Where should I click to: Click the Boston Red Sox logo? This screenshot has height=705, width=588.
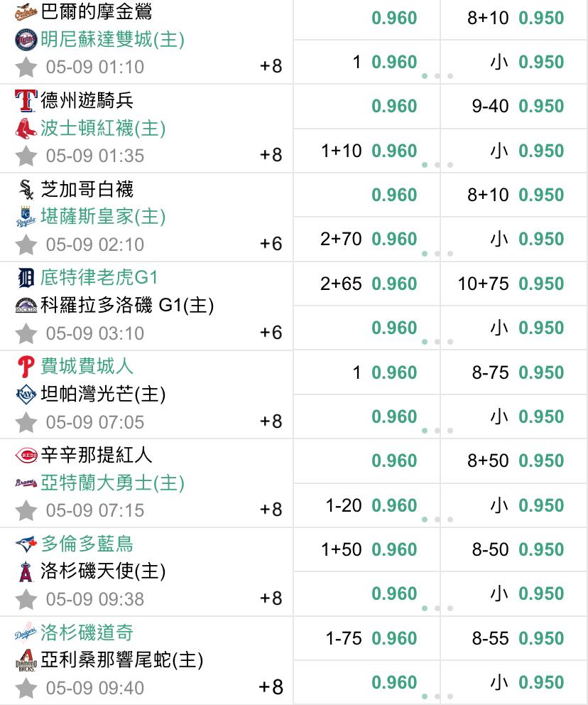tap(26, 128)
